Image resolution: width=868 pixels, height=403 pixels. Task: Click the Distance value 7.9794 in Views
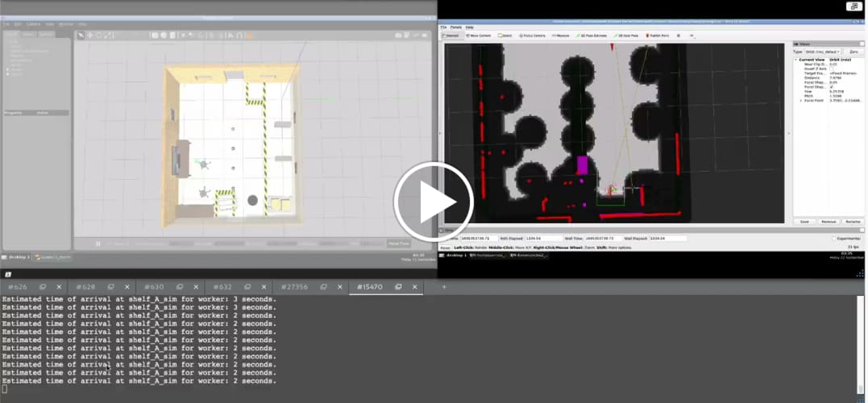coord(835,78)
